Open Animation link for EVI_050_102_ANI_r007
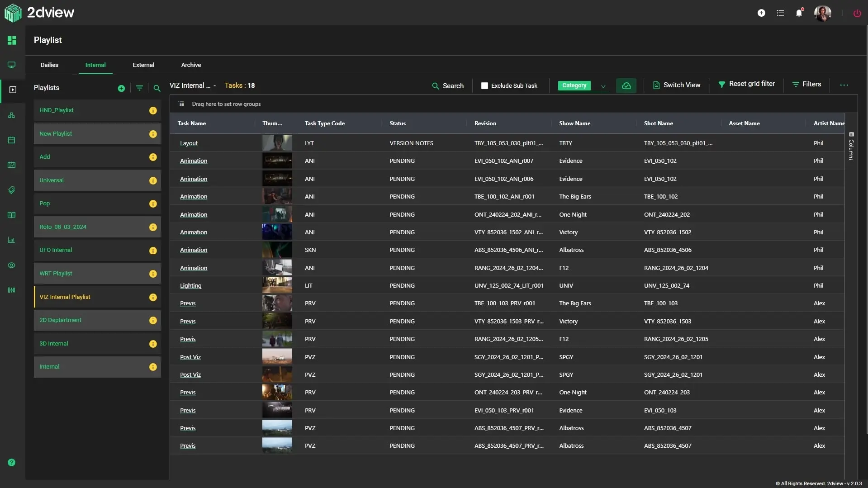Screen dimensions: 868x488 tap(194, 161)
